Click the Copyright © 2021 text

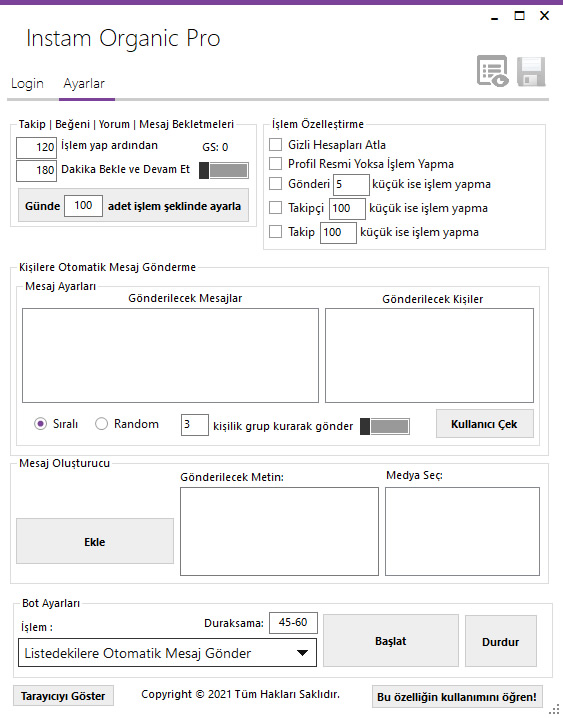[240, 694]
